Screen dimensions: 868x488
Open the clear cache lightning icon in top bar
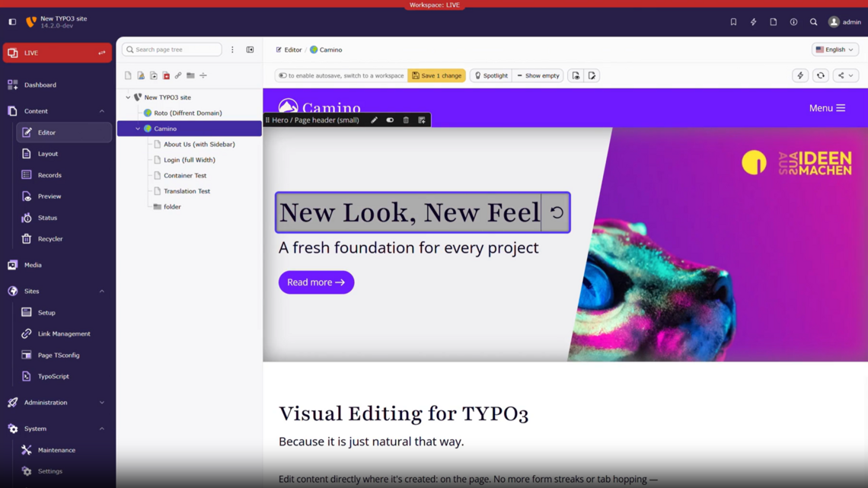(x=754, y=22)
